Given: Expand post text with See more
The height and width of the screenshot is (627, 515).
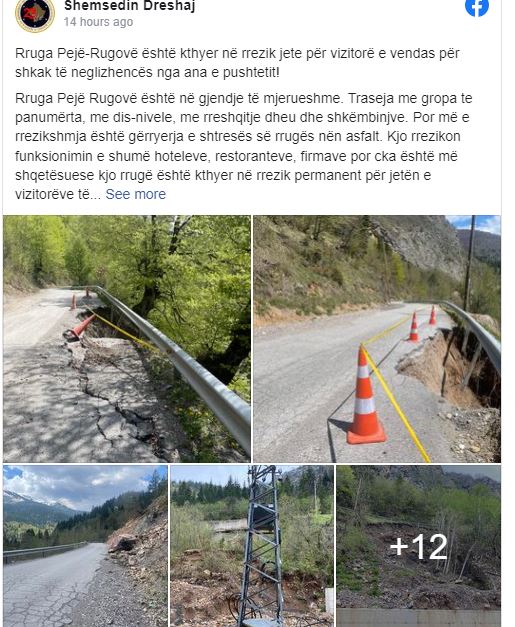Looking at the screenshot, I should coord(136,194).
